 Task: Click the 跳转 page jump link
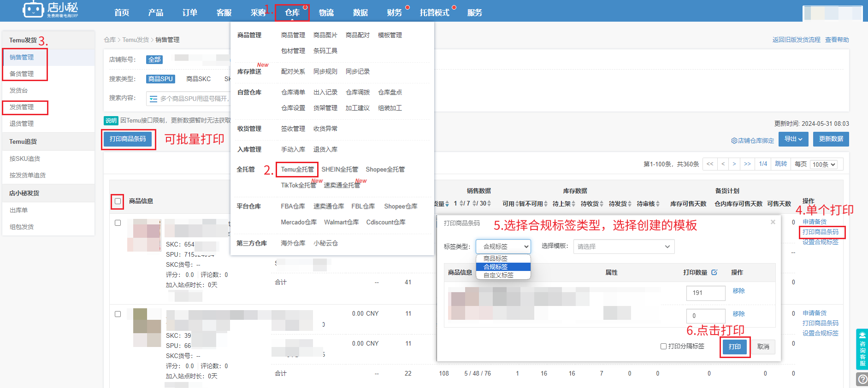pos(781,164)
